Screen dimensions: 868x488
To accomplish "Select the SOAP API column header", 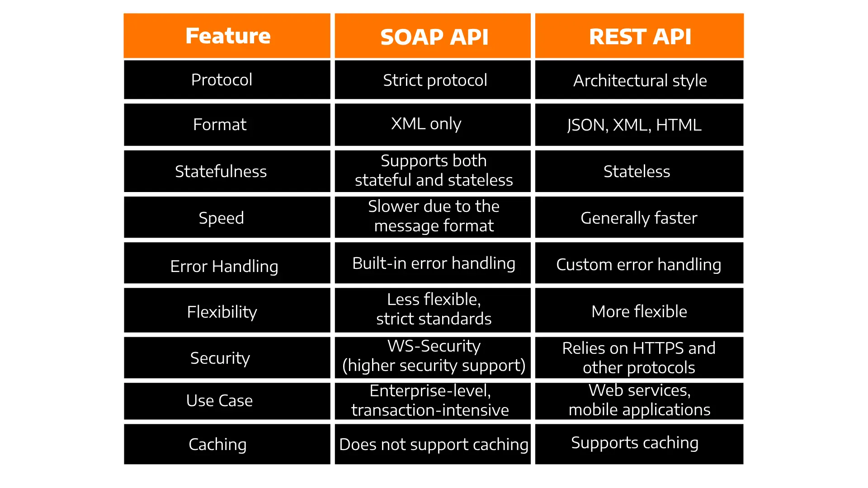I will click(x=434, y=36).
